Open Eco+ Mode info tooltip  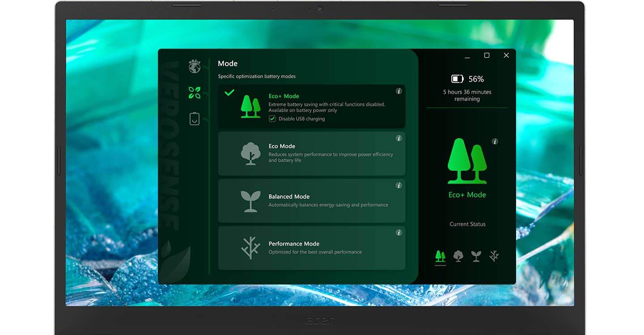coord(398,91)
